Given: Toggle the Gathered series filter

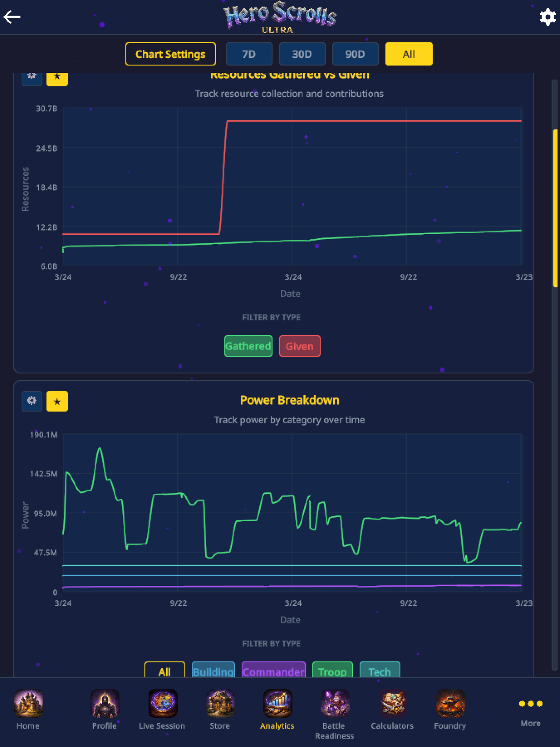Looking at the screenshot, I should pyautogui.click(x=248, y=346).
